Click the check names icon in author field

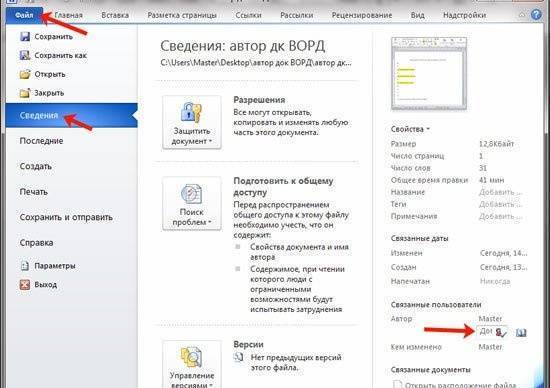coord(501,332)
